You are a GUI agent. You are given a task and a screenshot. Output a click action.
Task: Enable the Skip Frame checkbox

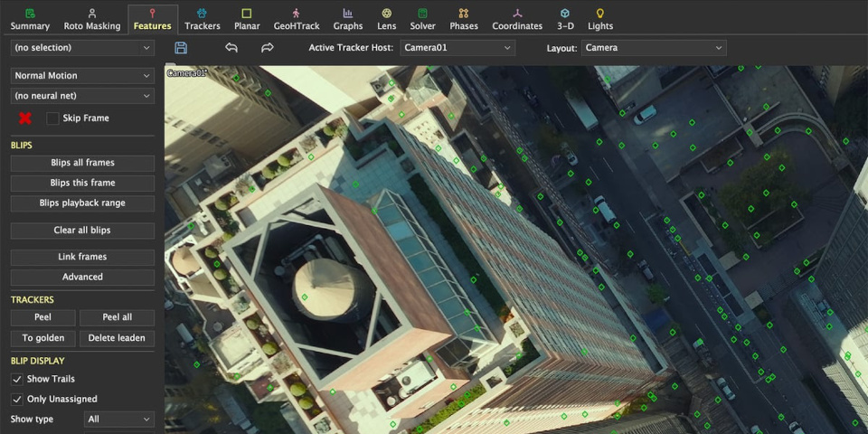pyautogui.click(x=52, y=118)
